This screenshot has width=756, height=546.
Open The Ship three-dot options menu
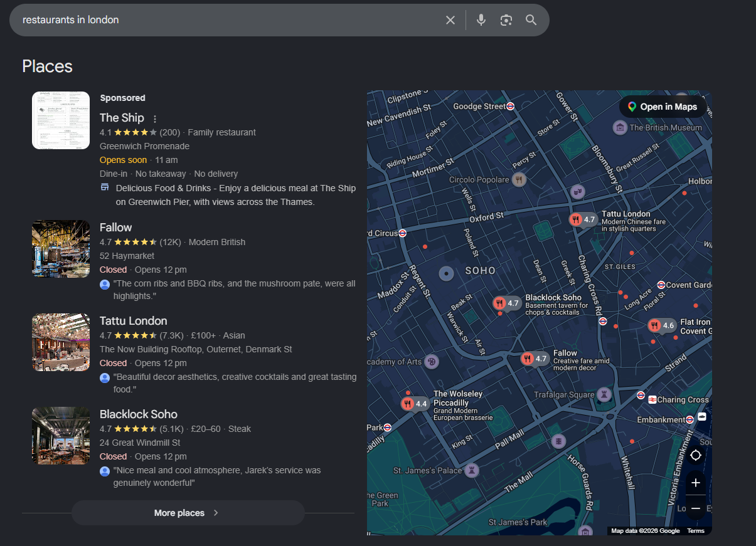(x=155, y=118)
